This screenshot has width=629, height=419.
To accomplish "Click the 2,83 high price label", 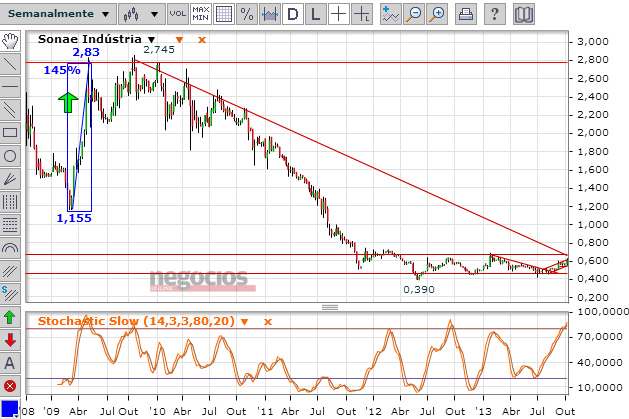I will pyautogui.click(x=86, y=52).
